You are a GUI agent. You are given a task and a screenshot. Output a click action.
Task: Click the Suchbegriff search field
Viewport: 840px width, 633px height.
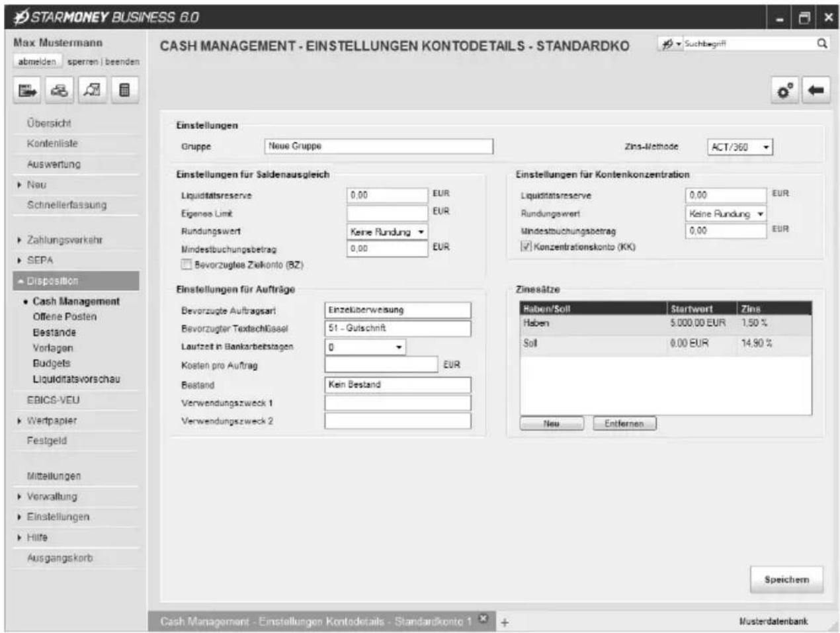click(x=747, y=44)
